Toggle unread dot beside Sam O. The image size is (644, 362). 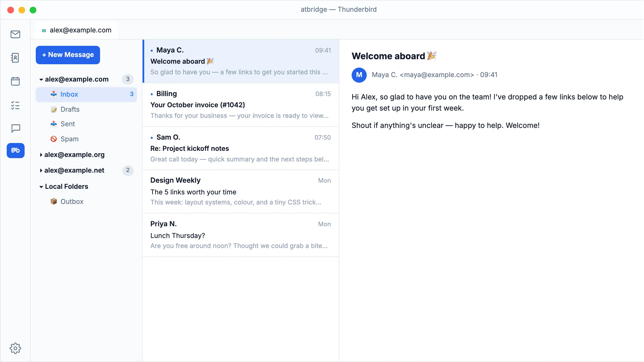click(x=151, y=138)
